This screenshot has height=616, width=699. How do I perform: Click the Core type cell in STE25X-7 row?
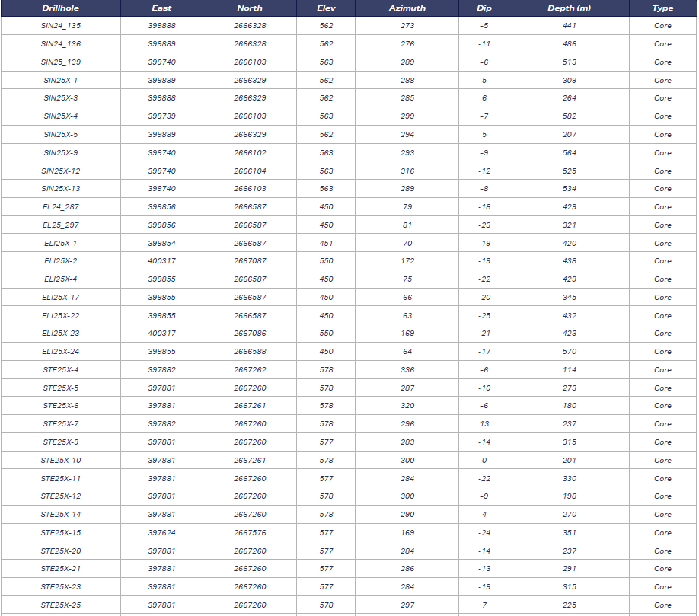[x=662, y=424]
